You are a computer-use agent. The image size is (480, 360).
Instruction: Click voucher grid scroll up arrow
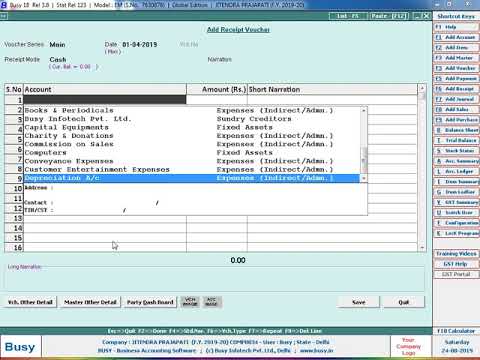point(422,88)
